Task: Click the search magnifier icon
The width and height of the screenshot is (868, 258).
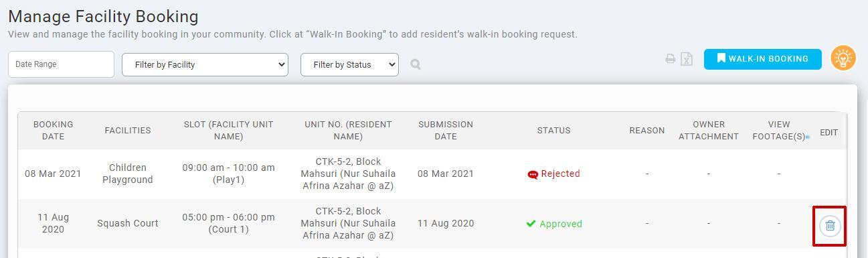Action: [416, 64]
